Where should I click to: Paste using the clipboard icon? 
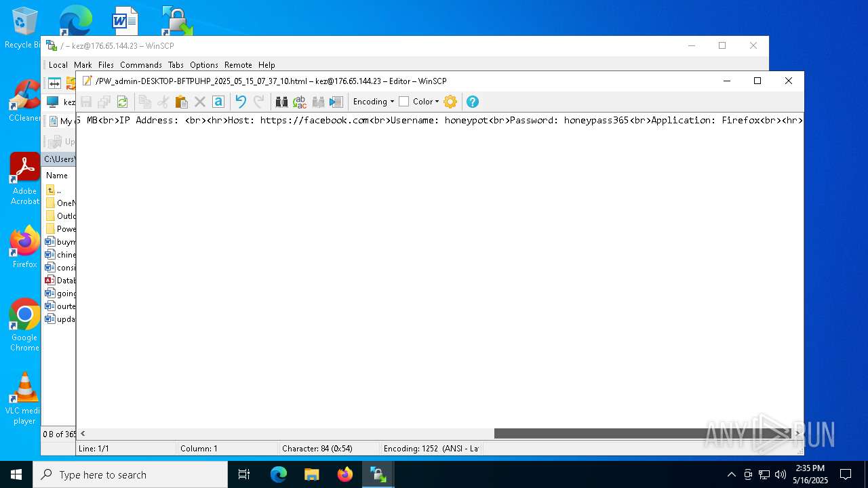click(181, 102)
